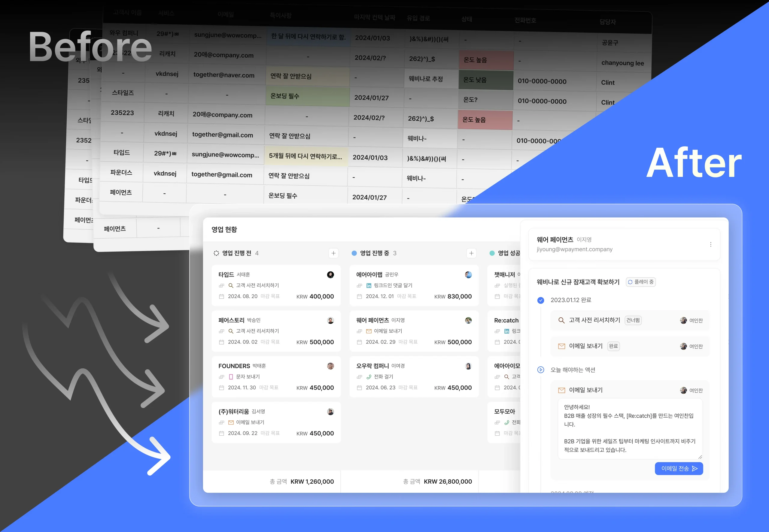Screen dimensions: 769x532
Task: Click the avatar on the 에어아이랩 card
Action: pyautogui.click(x=468, y=275)
